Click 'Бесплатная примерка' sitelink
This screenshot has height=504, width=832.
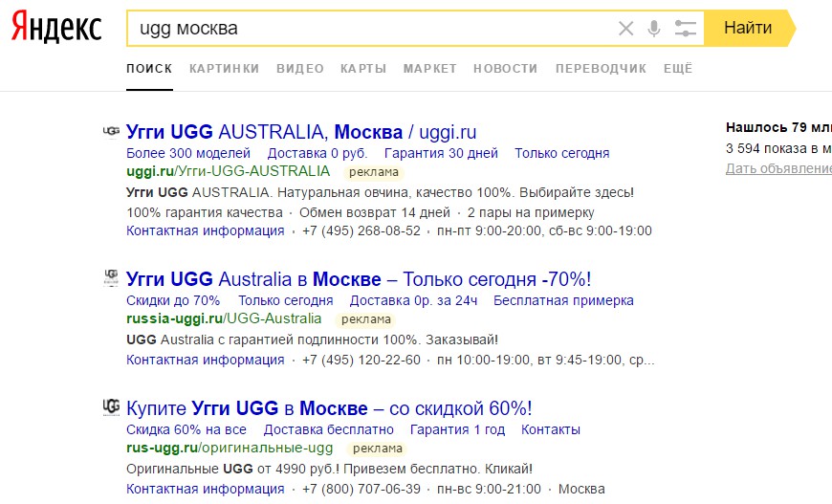563,300
